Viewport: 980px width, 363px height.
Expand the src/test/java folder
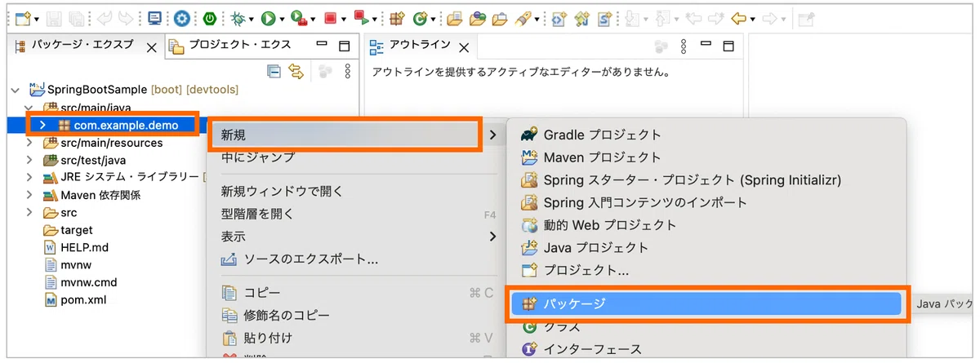pyautogui.click(x=29, y=160)
